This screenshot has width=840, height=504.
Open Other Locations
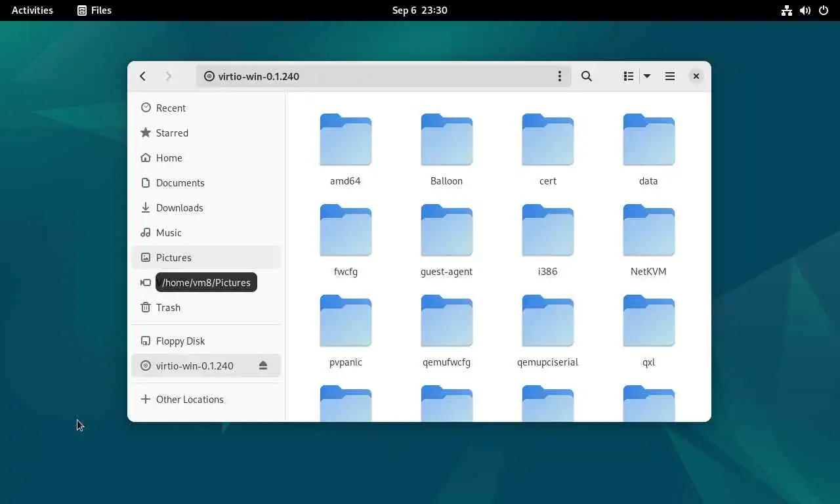pos(206,399)
